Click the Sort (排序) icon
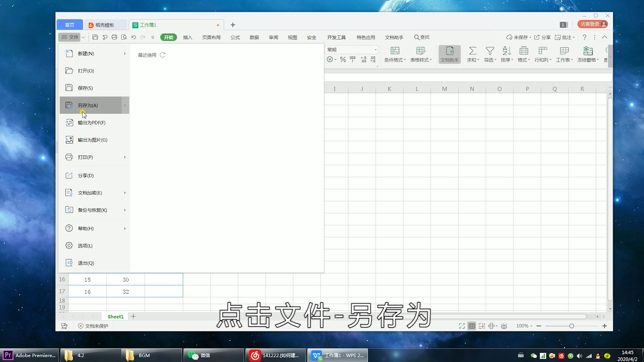Viewport: 644px width, 362px height. [507, 51]
